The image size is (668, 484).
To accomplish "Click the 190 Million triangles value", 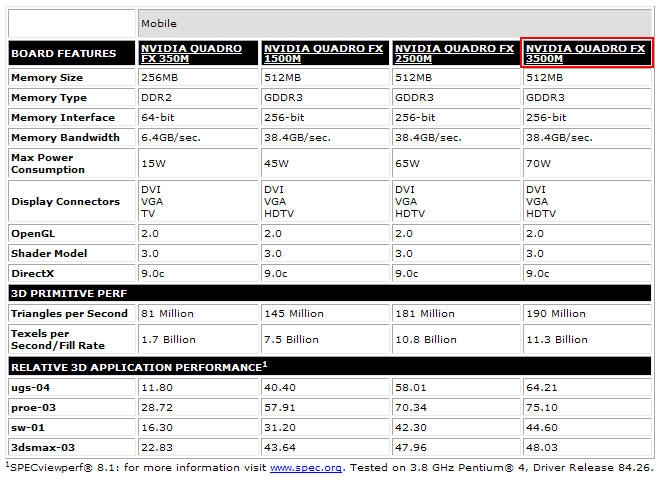I will pyautogui.click(x=556, y=314).
